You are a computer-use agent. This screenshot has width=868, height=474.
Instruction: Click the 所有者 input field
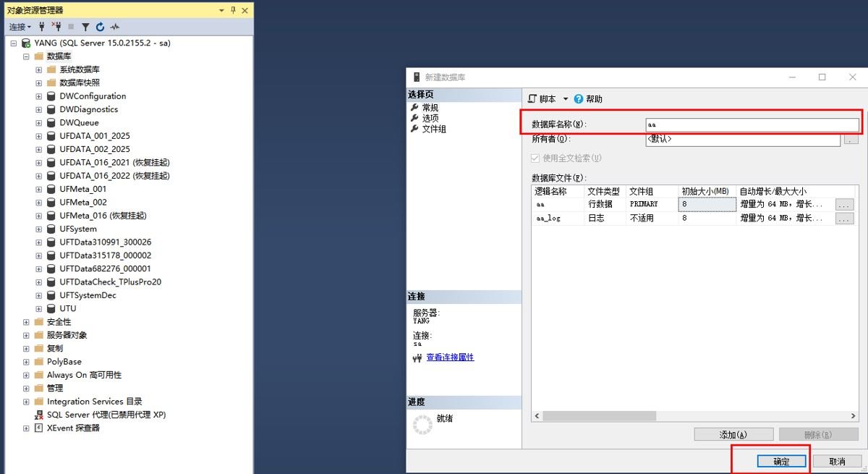[743, 139]
